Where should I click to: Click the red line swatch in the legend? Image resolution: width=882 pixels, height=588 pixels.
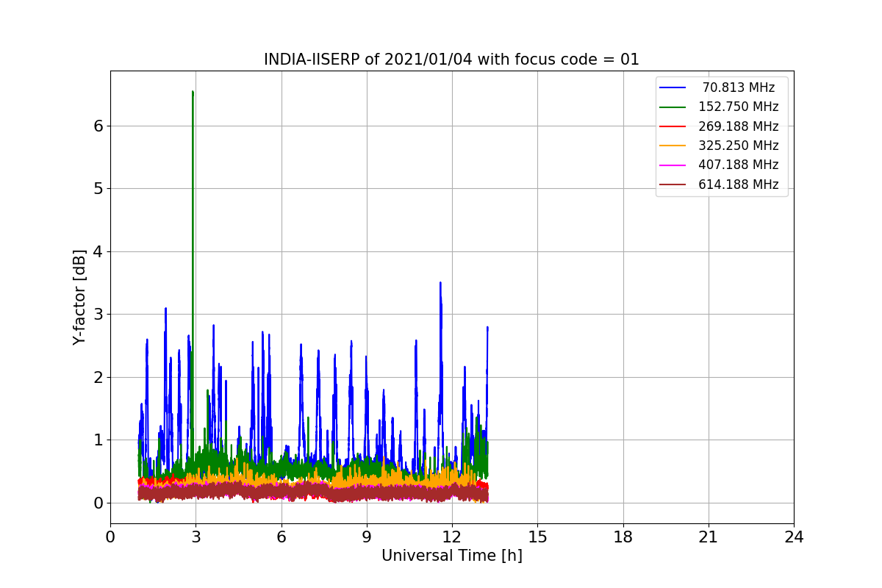[x=673, y=126]
